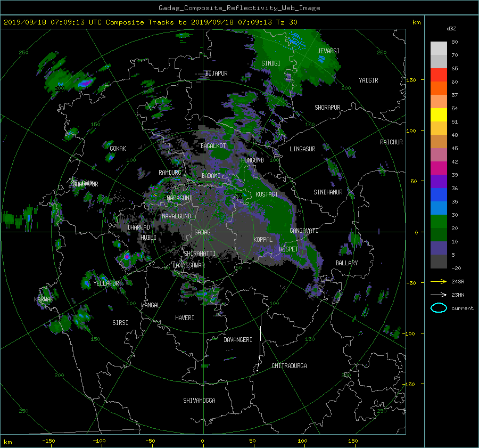Click the JEVARGI label on map

coord(328,51)
